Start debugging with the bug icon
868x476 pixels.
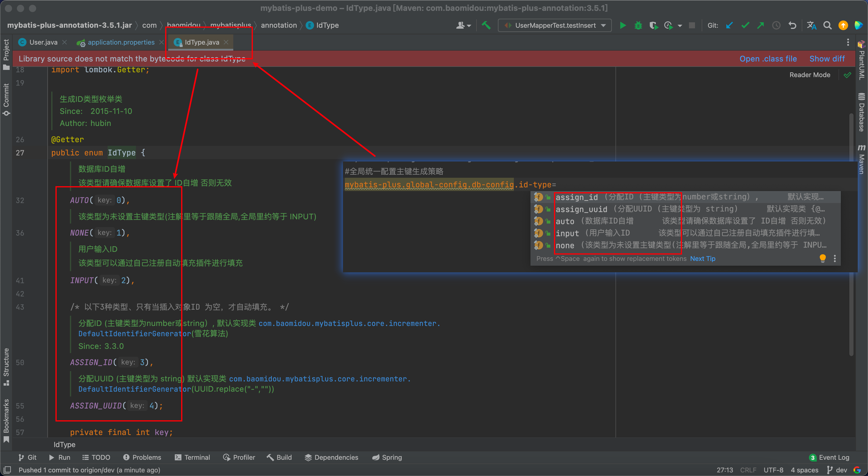(638, 26)
